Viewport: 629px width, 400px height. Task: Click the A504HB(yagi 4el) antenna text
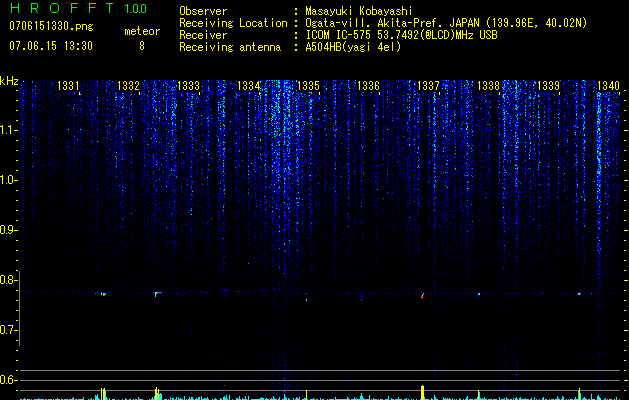coord(353,47)
